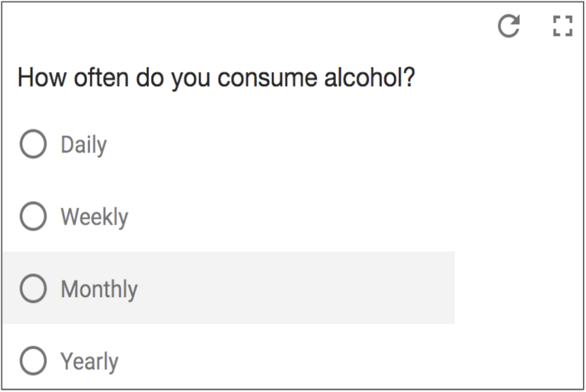Click the 'Daily' option label text
The image size is (586, 392).
84,145
